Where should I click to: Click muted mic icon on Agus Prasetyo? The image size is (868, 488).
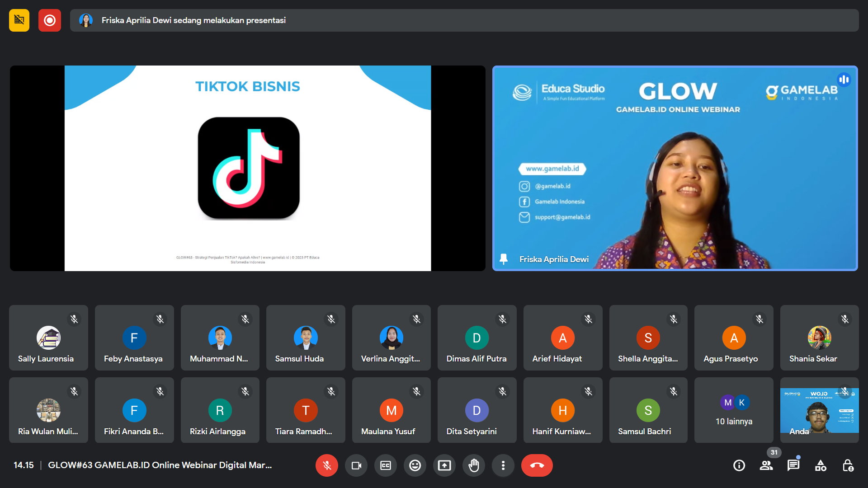[x=759, y=319]
